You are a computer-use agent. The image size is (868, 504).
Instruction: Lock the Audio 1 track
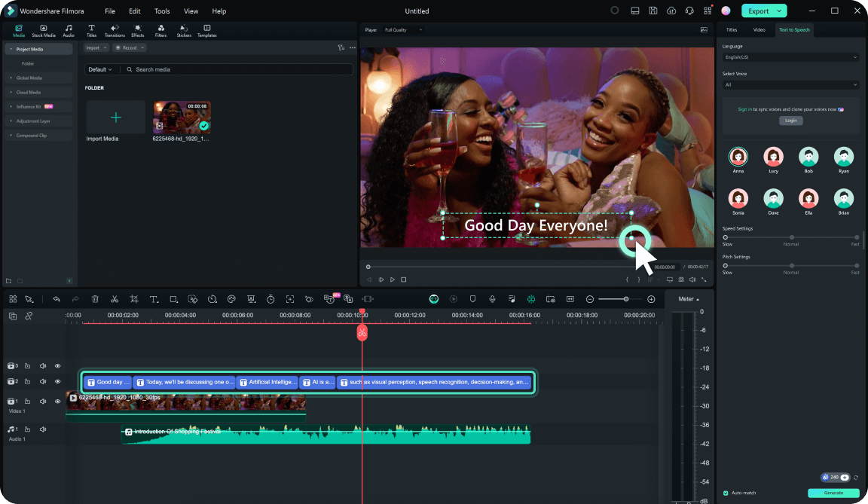27,429
